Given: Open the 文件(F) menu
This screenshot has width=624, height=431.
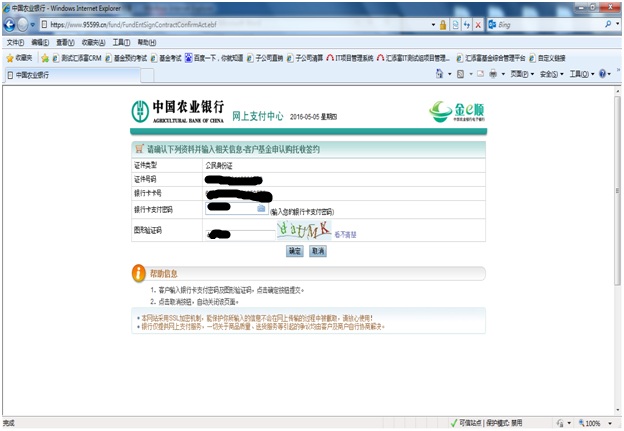Looking at the screenshot, I should pyautogui.click(x=15, y=43).
